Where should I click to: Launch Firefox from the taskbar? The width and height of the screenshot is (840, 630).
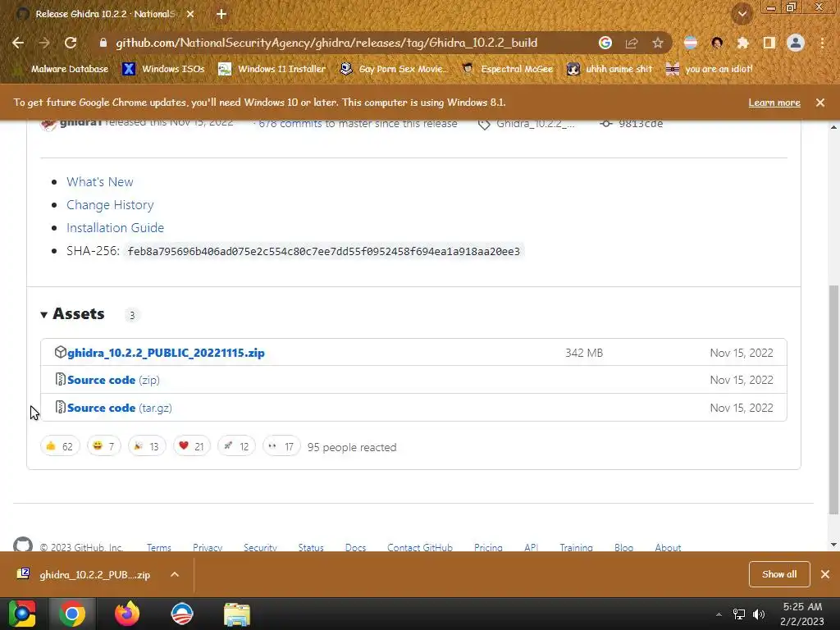[x=127, y=614]
